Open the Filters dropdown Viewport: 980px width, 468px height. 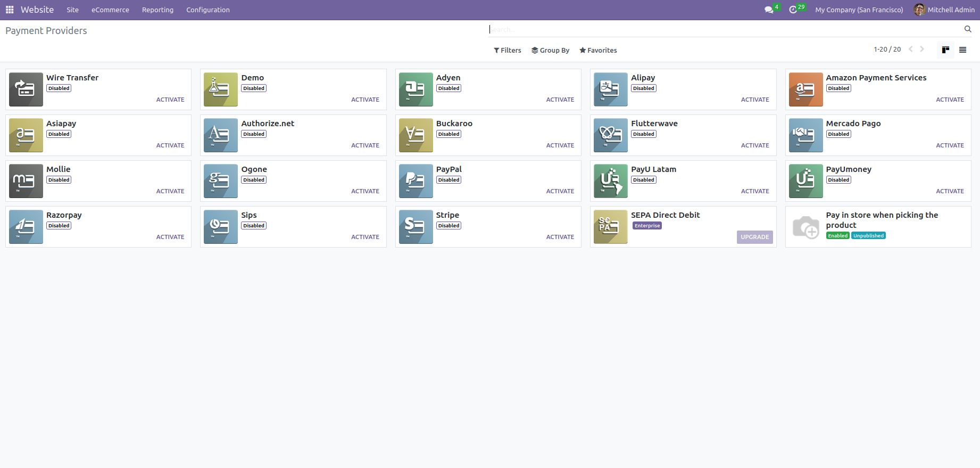508,50
